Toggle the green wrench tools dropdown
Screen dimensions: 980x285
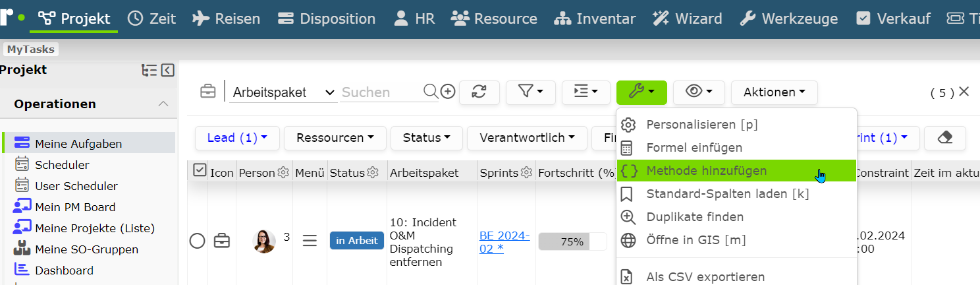(641, 92)
